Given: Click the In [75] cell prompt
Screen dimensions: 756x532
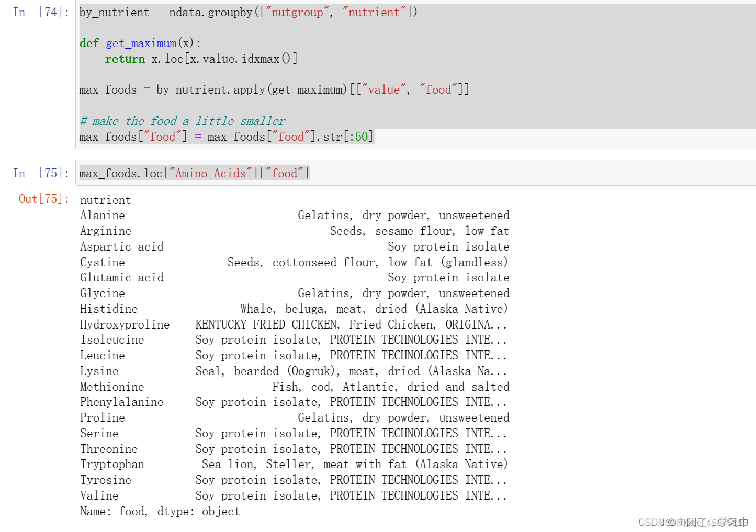Looking at the screenshot, I should (x=41, y=173).
